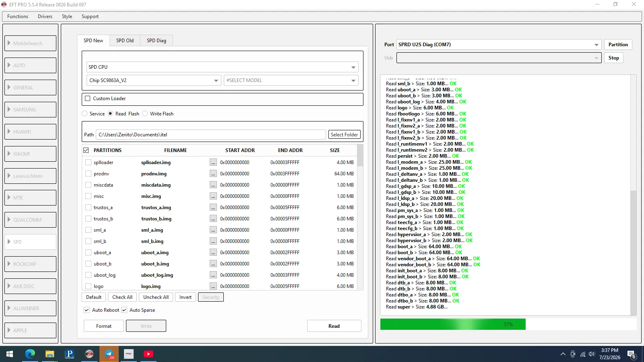This screenshot has height=362, width=644.
Task: Disable the Auto Reboot checkbox
Action: 87,310
